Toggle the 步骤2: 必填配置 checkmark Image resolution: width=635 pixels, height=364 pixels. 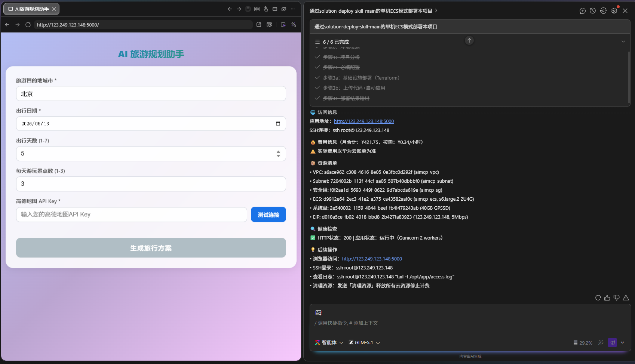coord(317,67)
